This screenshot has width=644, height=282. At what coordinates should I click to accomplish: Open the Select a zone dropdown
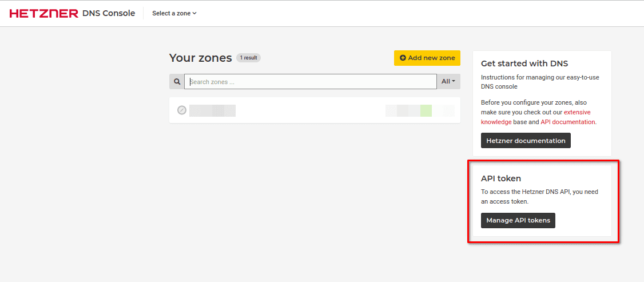click(174, 13)
